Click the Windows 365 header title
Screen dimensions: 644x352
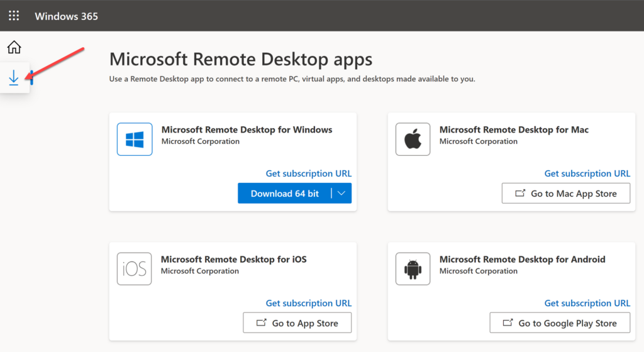(x=66, y=16)
